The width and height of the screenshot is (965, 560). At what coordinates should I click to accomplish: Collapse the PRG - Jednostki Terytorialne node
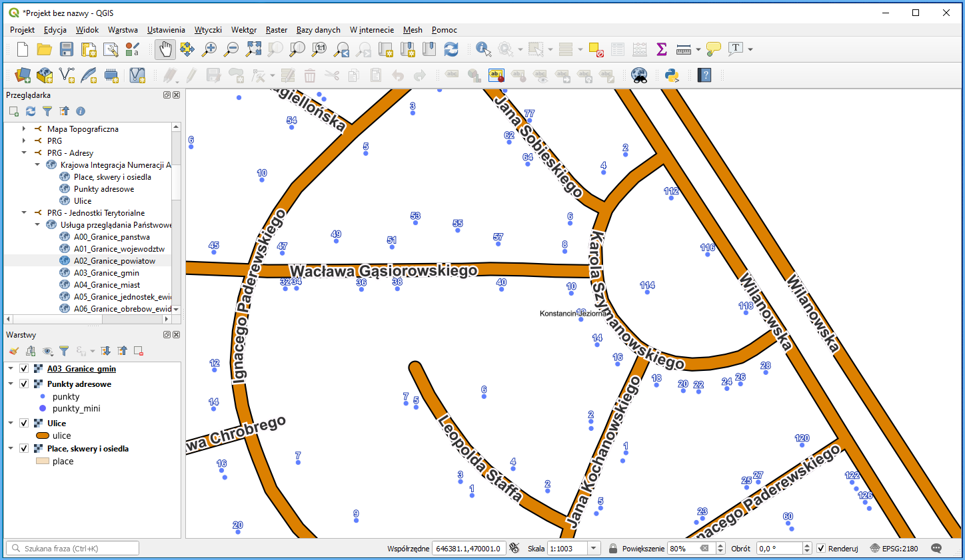click(x=24, y=213)
